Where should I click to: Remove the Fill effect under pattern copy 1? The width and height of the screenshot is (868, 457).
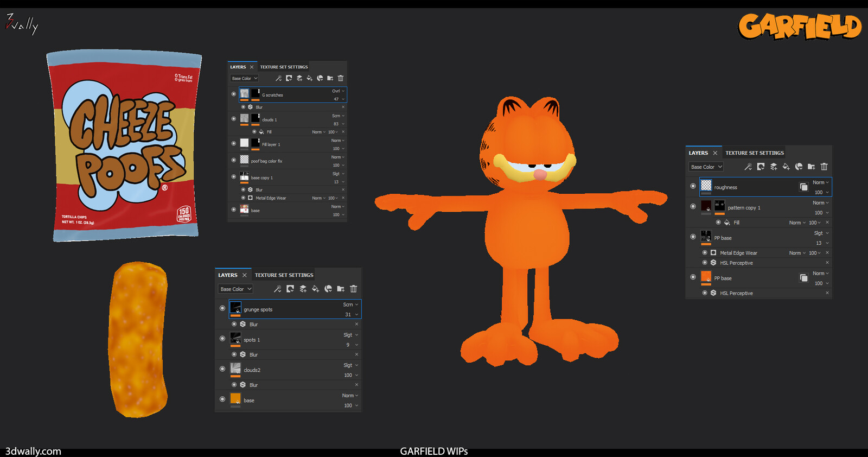point(827,223)
